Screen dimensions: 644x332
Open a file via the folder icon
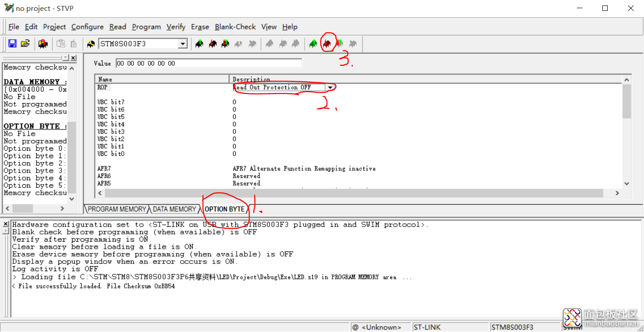[x=25, y=44]
